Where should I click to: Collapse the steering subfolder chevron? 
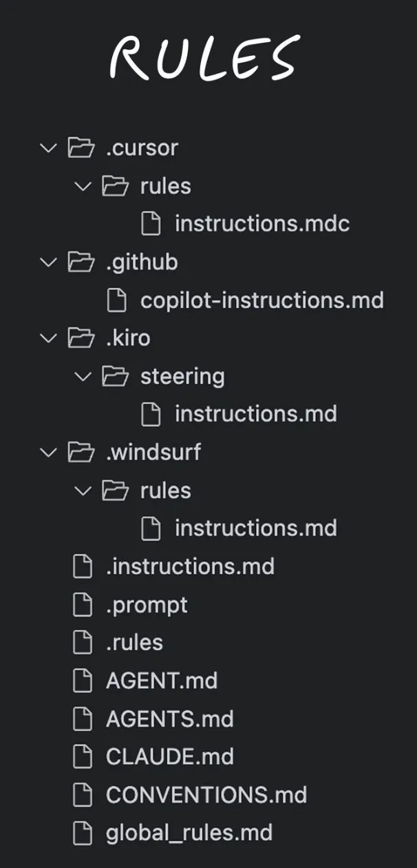pyautogui.click(x=83, y=376)
